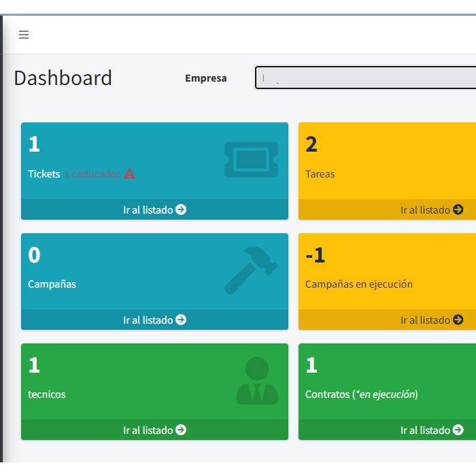This screenshot has width=476, height=476.
Task: Click the technician user icon
Action: point(257,381)
